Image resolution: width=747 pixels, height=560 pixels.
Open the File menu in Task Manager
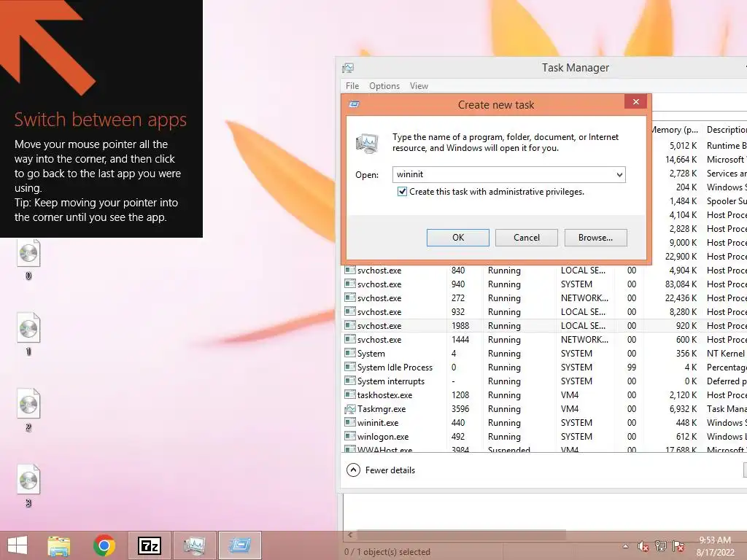pyautogui.click(x=352, y=86)
